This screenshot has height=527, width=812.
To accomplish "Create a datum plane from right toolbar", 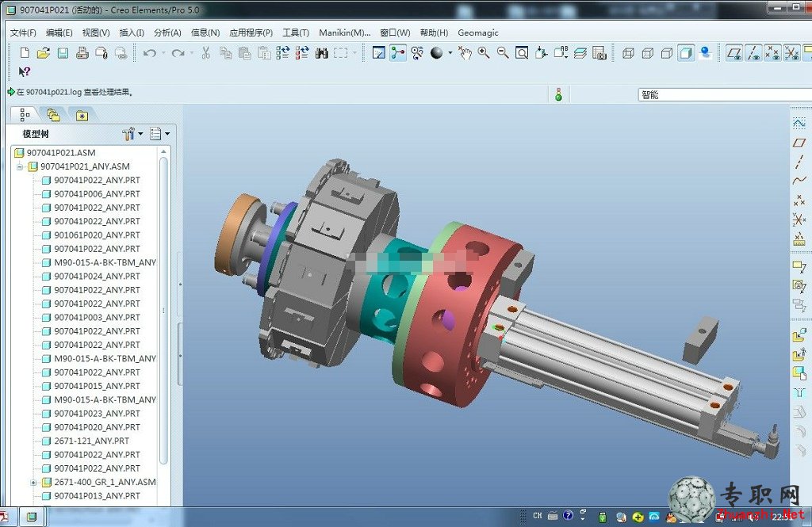I will tap(799, 143).
